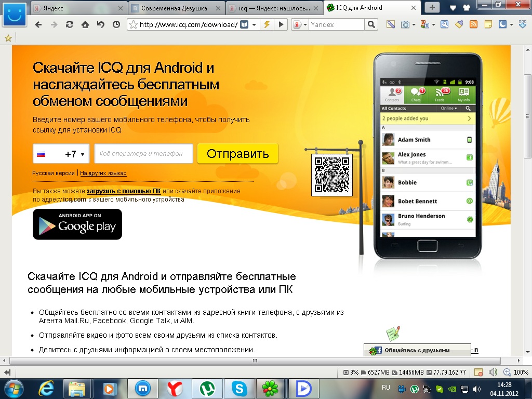Run the search with magnifier icon

click(371, 24)
